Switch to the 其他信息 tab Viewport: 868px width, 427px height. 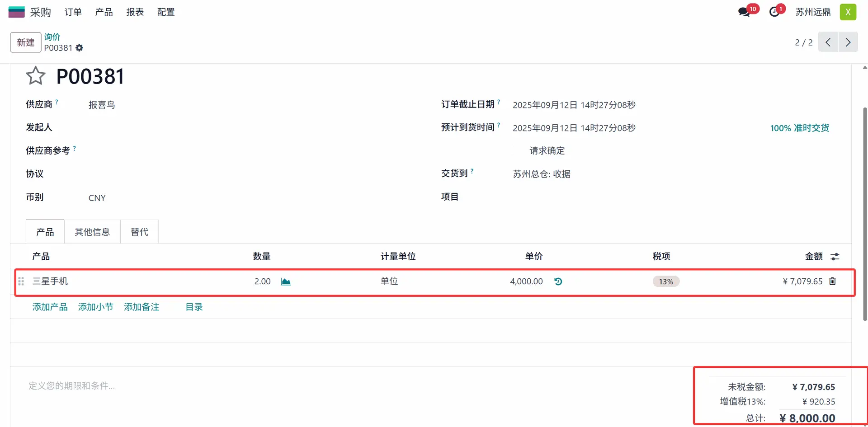pyautogui.click(x=92, y=232)
